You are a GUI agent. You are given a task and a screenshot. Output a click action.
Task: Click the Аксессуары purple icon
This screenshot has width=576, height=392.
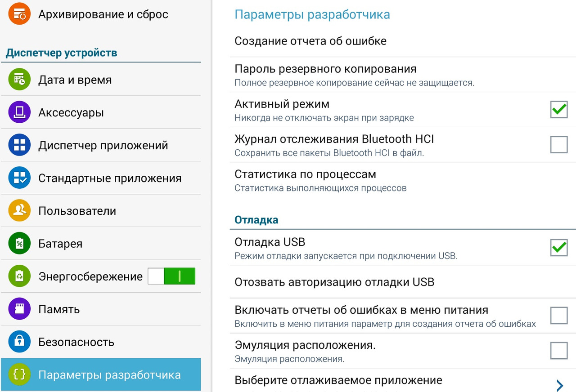point(19,112)
